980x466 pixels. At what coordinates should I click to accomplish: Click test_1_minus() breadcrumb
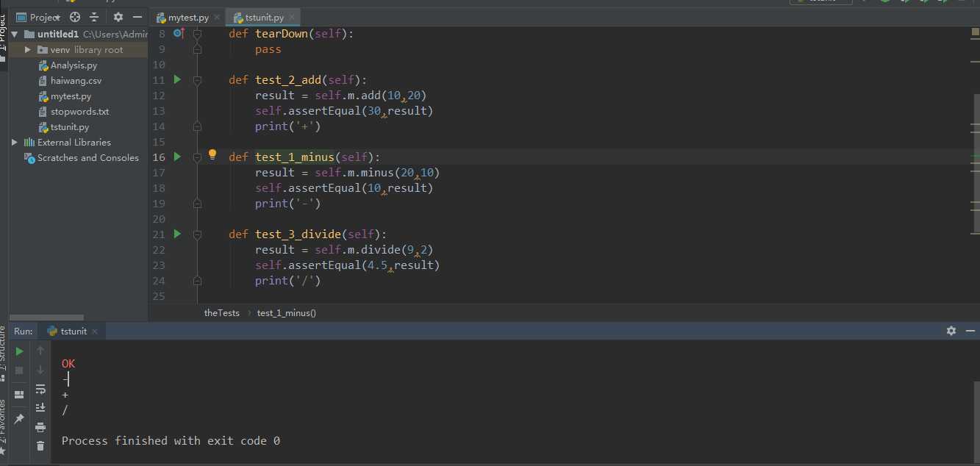click(287, 313)
